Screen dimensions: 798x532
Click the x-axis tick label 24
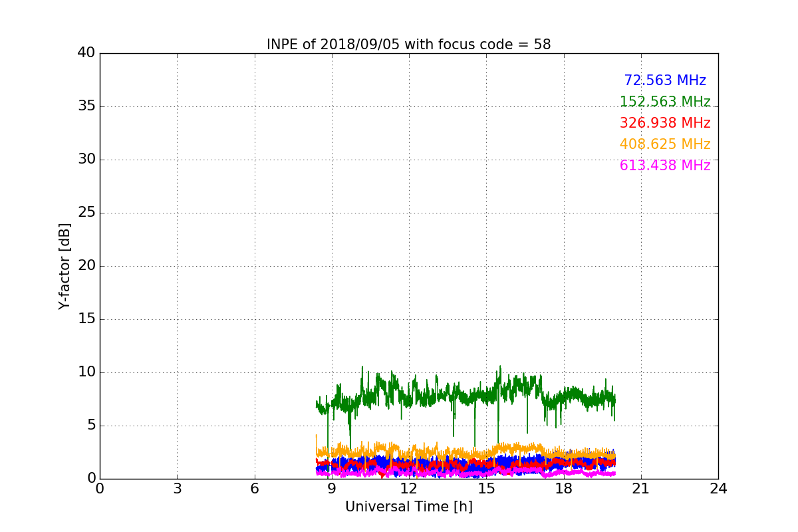coord(718,489)
